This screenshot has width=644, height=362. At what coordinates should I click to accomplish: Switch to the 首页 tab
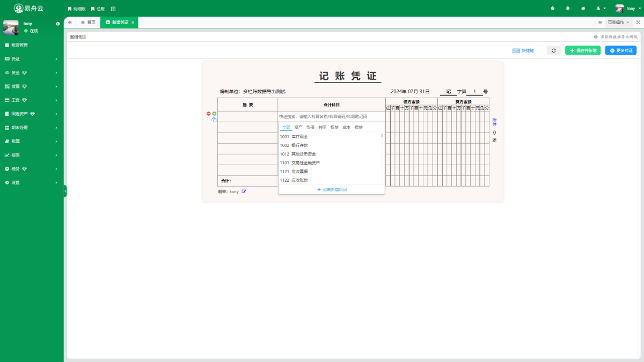[x=88, y=22]
